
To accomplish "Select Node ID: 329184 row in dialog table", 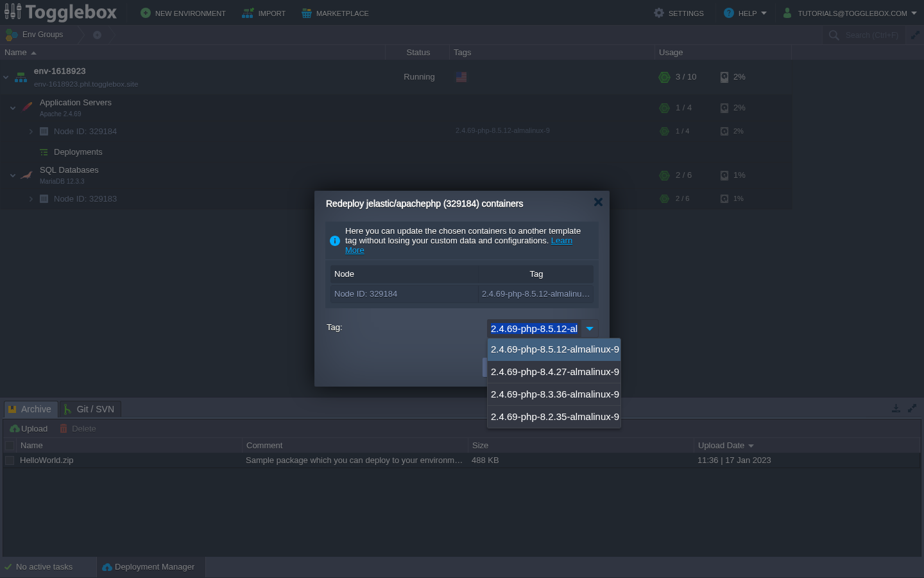I will [461, 293].
